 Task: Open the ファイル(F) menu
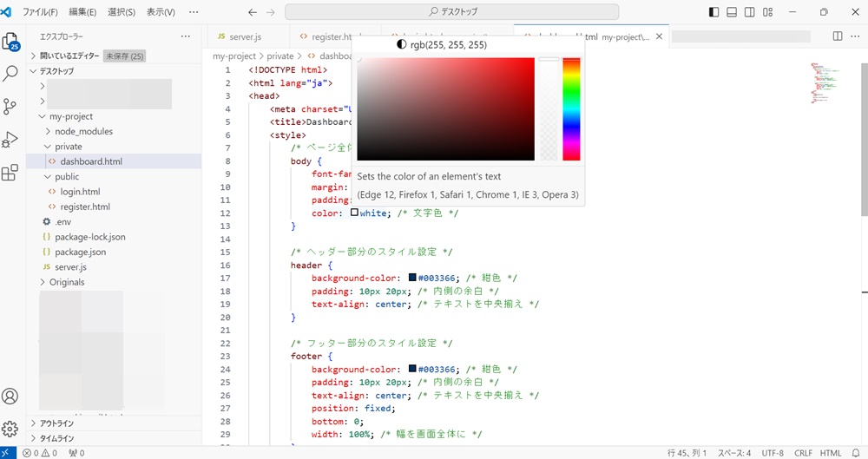(x=40, y=11)
